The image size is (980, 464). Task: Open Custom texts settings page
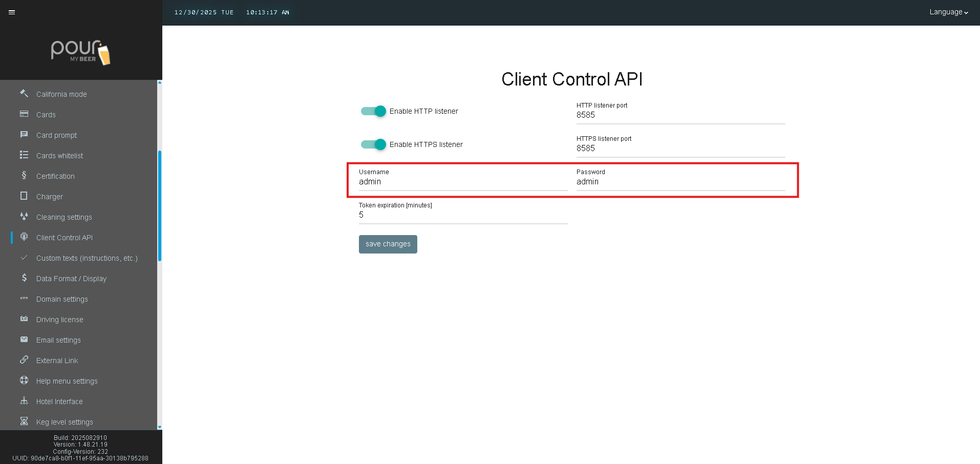[x=87, y=258]
